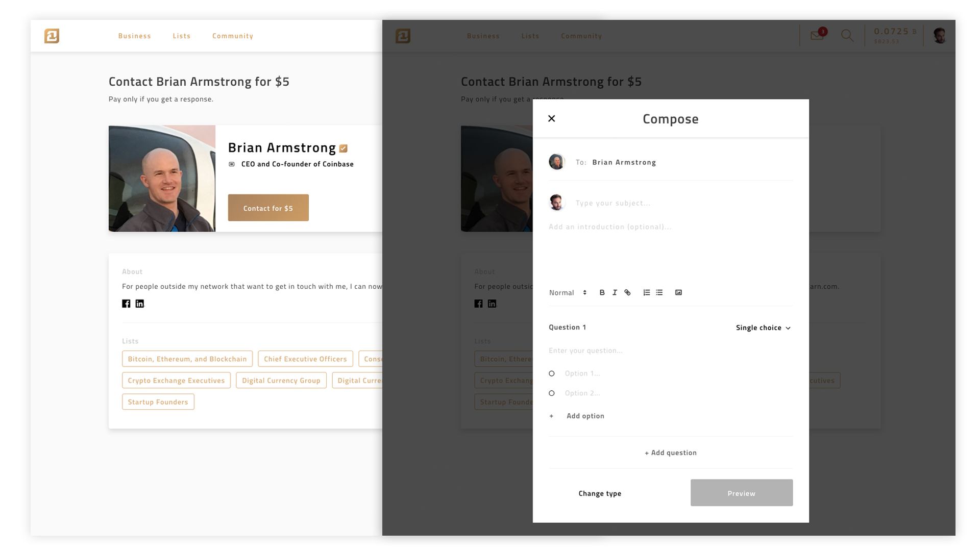Open the user avatar in the top right header
The width and height of the screenshot is (980, 551).
(940, 36)
